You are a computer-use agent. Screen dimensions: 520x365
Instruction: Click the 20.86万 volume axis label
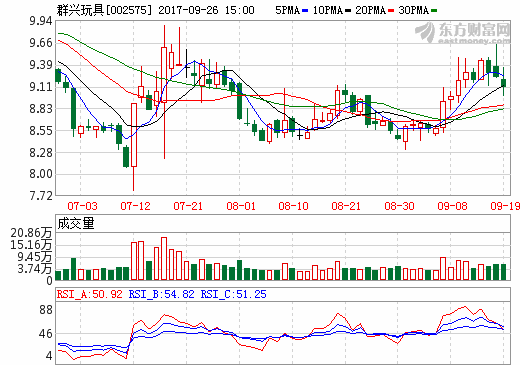pyautogui.click(x=31, y=233)
